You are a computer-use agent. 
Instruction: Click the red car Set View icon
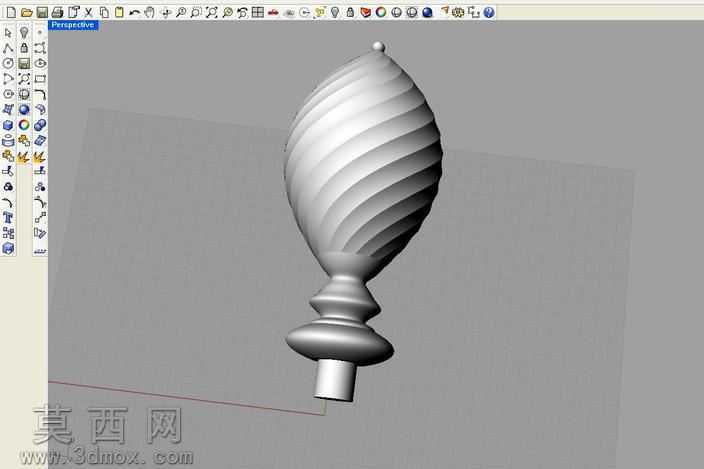(x=273, y=12)
